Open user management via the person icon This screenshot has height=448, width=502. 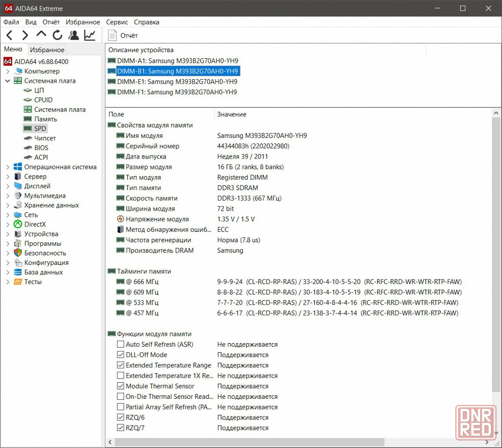[74, 35]
